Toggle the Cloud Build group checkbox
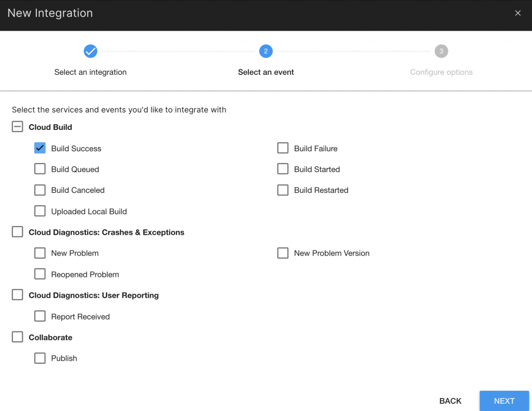532x411 pixels. pyautogui.click(x=18, y=127)
